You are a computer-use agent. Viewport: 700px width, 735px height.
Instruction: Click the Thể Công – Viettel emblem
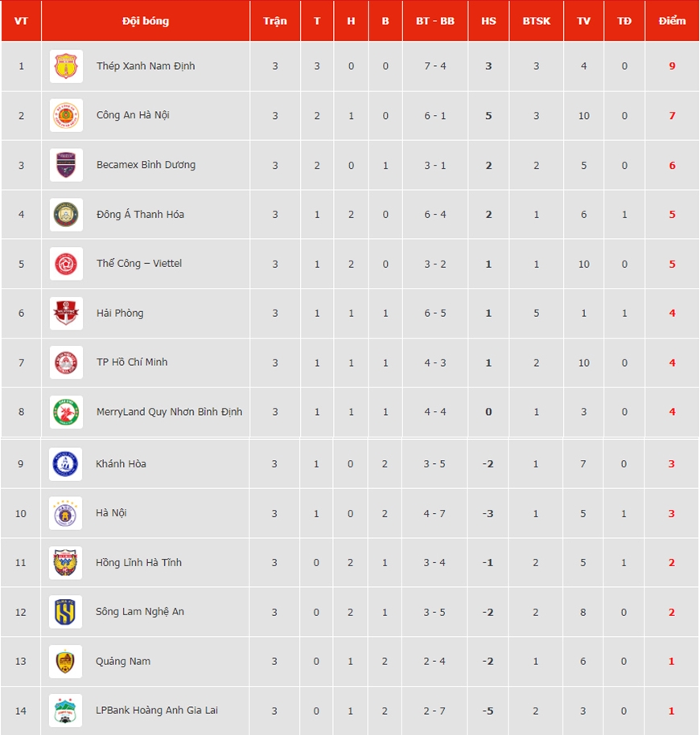tap(66, 264)
